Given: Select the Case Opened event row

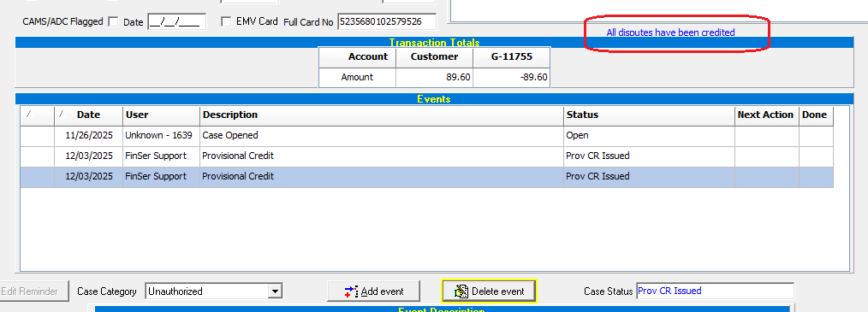Looking at the screenshot, I should coord(427,136).
